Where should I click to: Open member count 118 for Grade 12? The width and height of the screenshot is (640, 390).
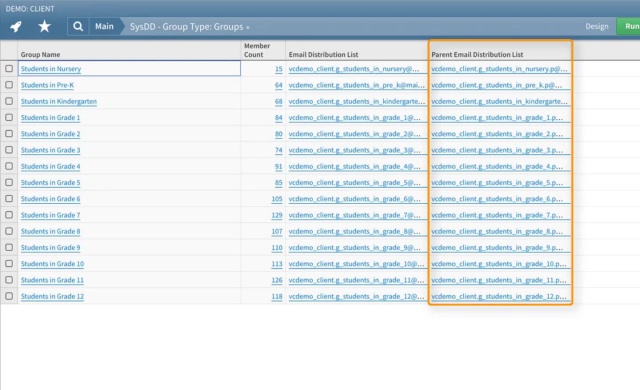click(x=277, y=297)
